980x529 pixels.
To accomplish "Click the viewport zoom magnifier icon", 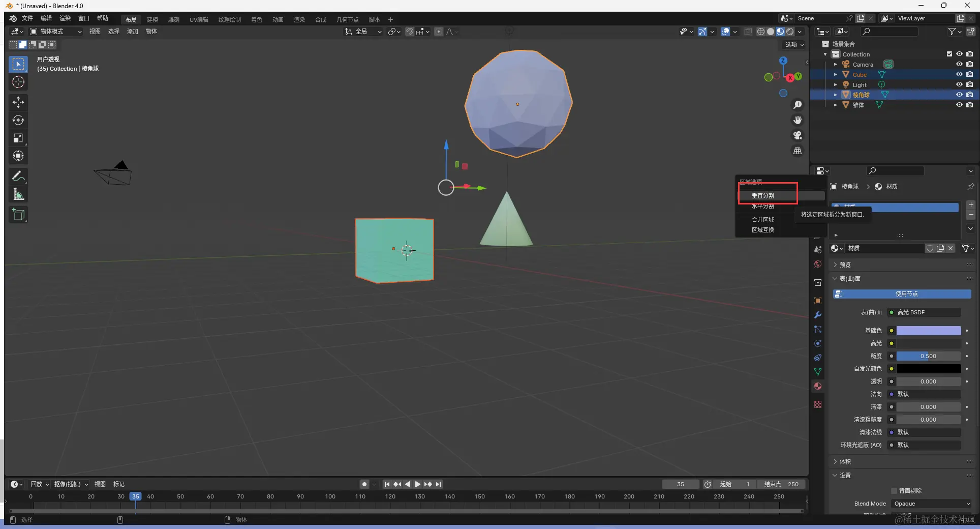I will [798, 105].
